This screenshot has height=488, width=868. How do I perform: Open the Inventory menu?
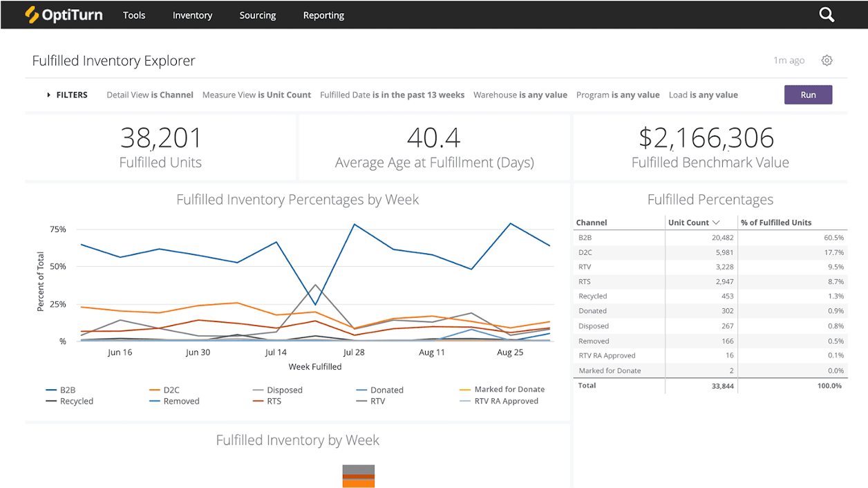point(192,15)
